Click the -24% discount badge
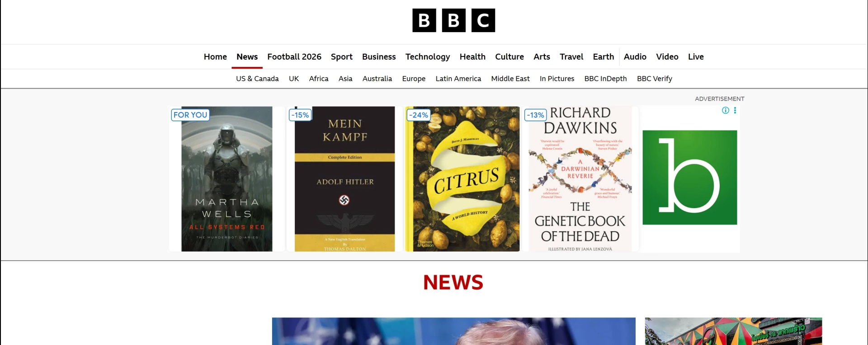Screen dimensions: 868x345 [419, 115]
